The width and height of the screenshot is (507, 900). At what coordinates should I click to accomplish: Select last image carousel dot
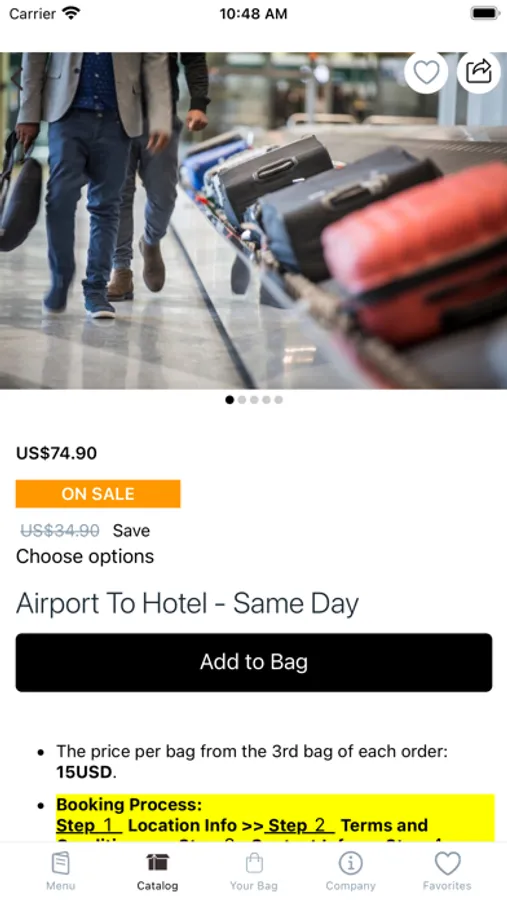[278, 399]
